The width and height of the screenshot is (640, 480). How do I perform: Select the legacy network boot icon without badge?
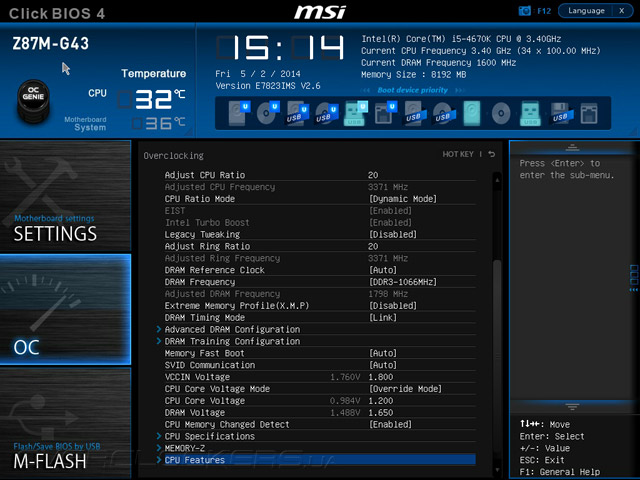[x=589, y=113]
